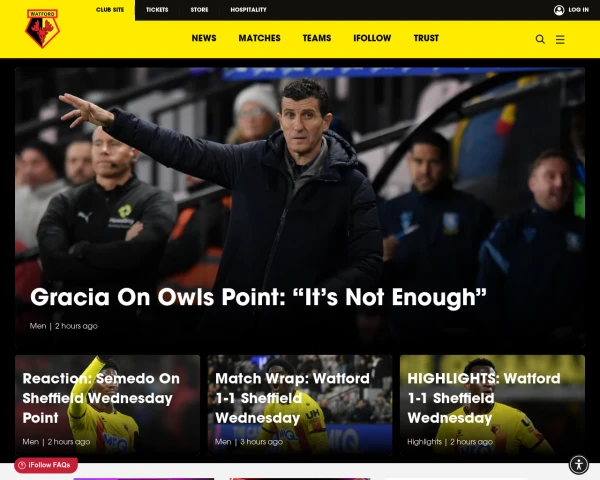
Task: Click the question mark icon in iFollow FAQs
Action: click(x=22, y=465)
